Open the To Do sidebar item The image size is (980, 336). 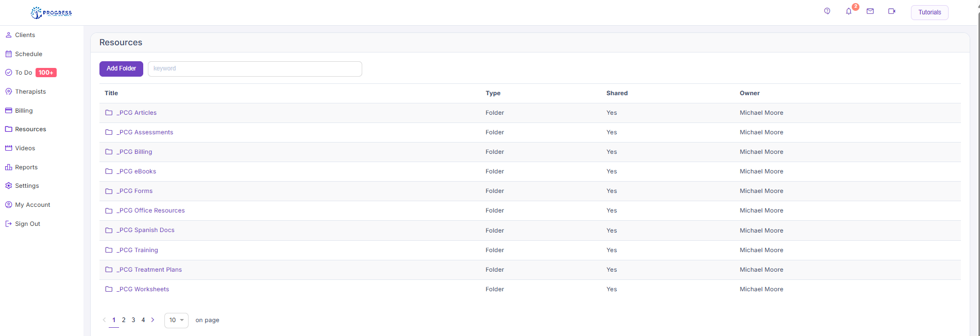tap(24, 73)
